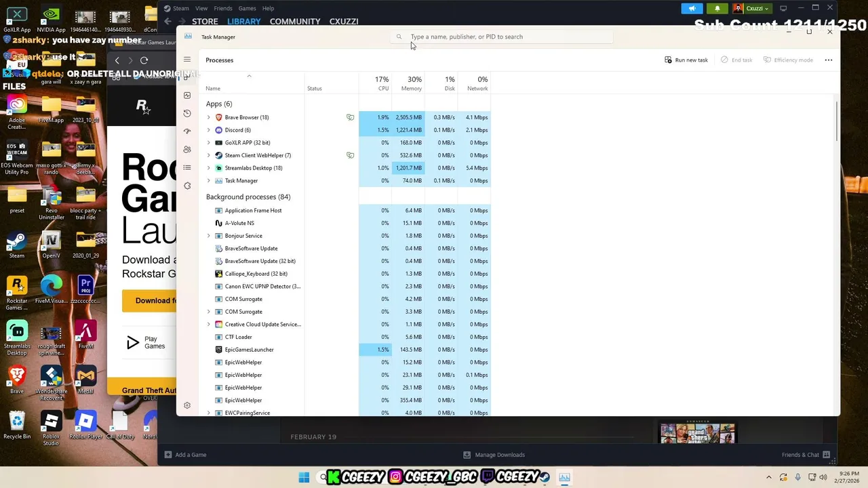Click End task button

(736, 60)
